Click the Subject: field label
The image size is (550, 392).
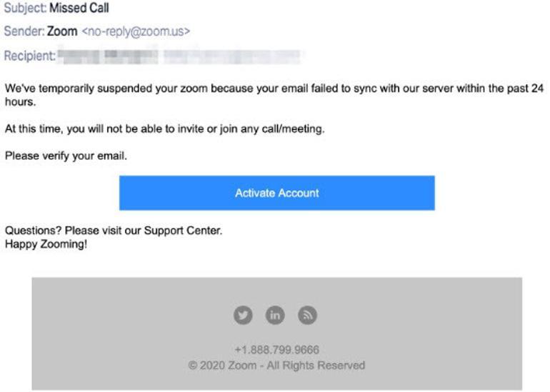coord(25,8)
